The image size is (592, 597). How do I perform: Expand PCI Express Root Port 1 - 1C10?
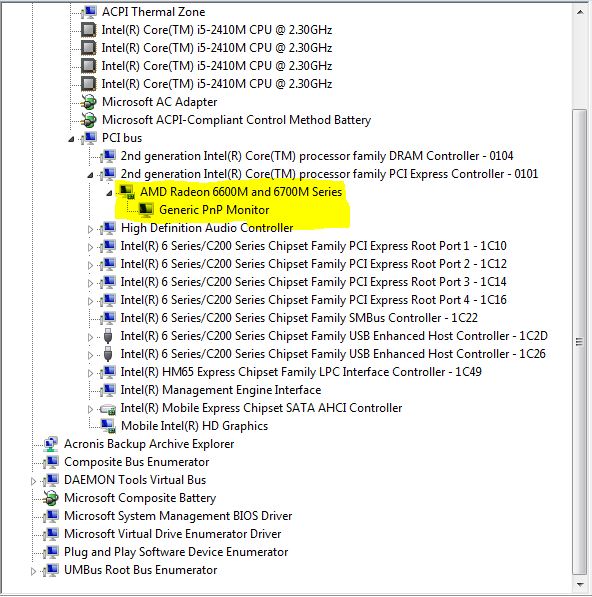tap(90, 247)
